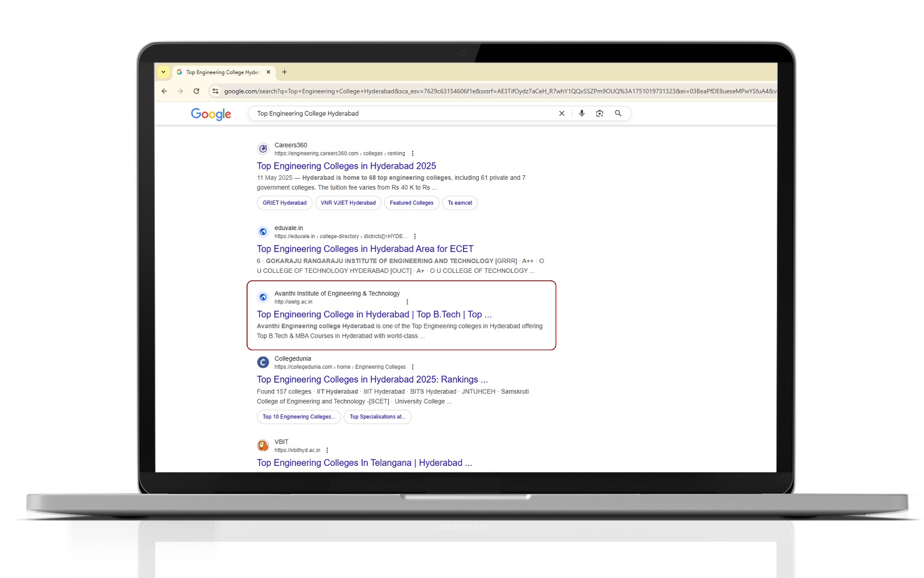Close the Top Engineering College browser tab
The height and width of the screenshot is (578, 924).
tap(268, 72)
